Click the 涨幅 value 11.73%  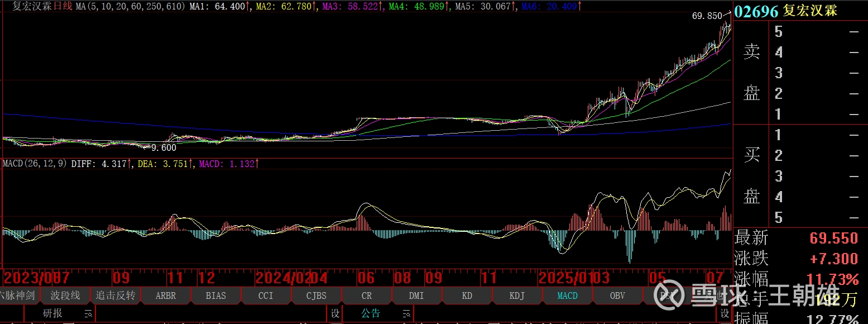click(833, 279)
